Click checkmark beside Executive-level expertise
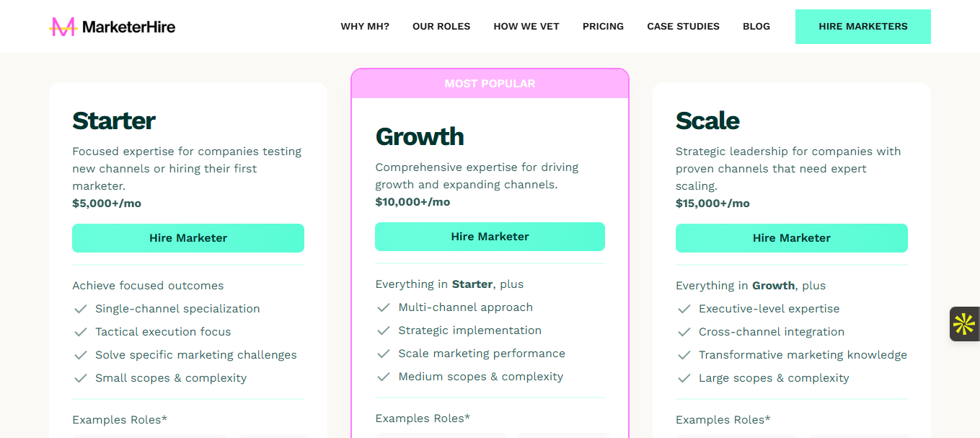Screen dimensions: 980x438 tap(684, 309)
